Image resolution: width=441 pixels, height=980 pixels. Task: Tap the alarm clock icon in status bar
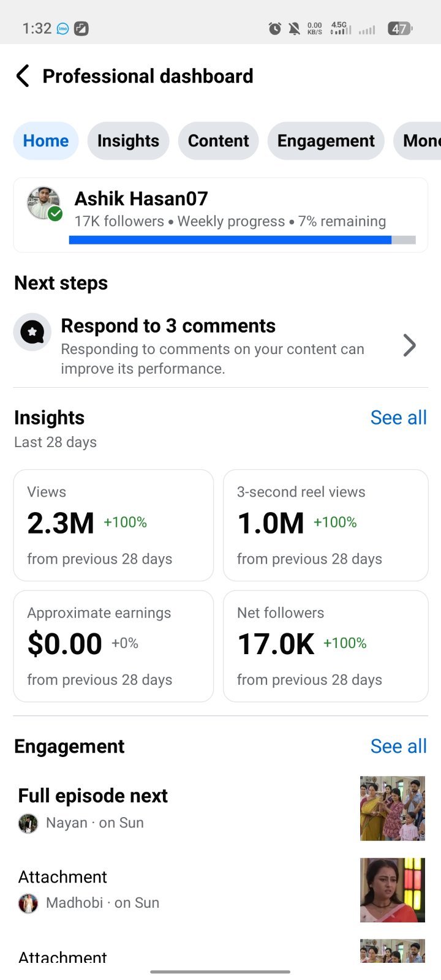point(275,28)
